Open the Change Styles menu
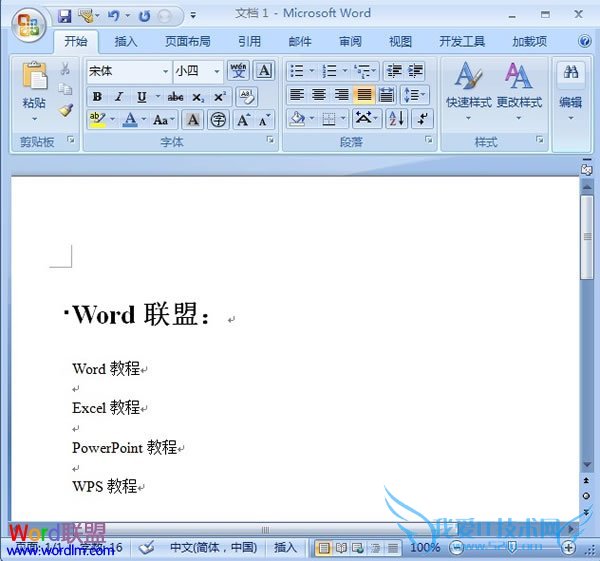600x561 pixels. 519,90
